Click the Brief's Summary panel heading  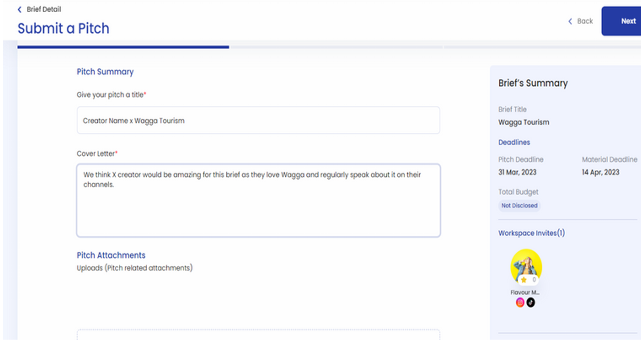533,83
